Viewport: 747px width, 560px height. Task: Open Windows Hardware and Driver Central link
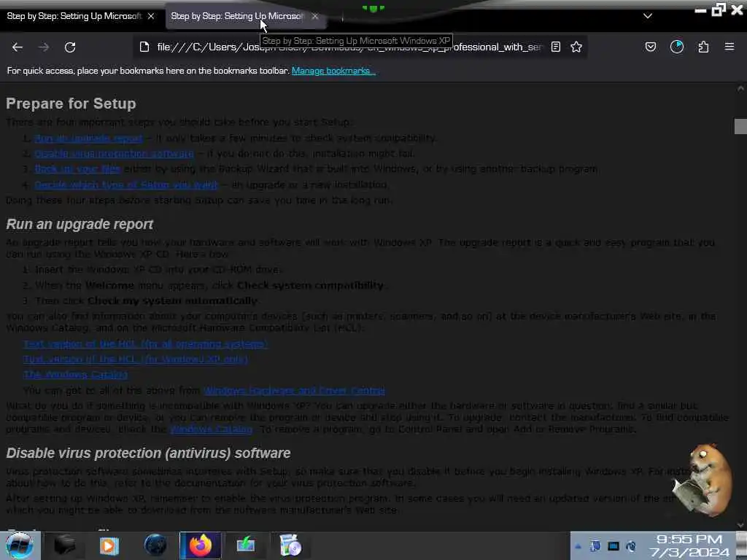coord(295,391)
